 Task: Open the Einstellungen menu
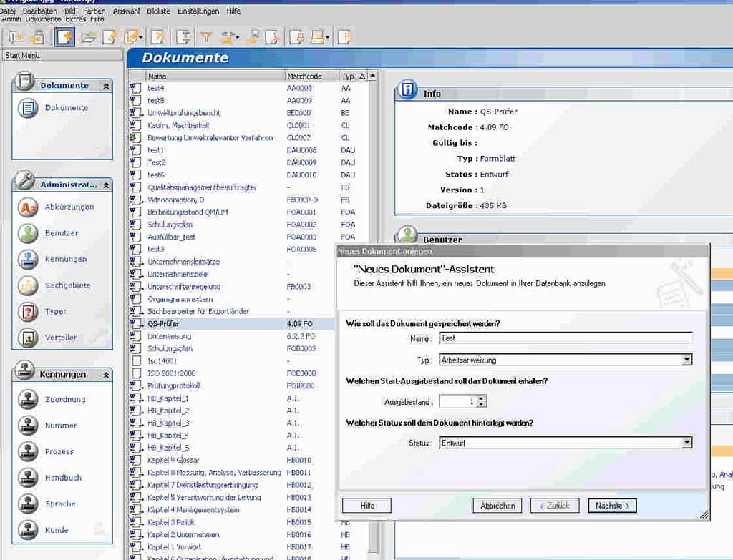click(198, 11)
